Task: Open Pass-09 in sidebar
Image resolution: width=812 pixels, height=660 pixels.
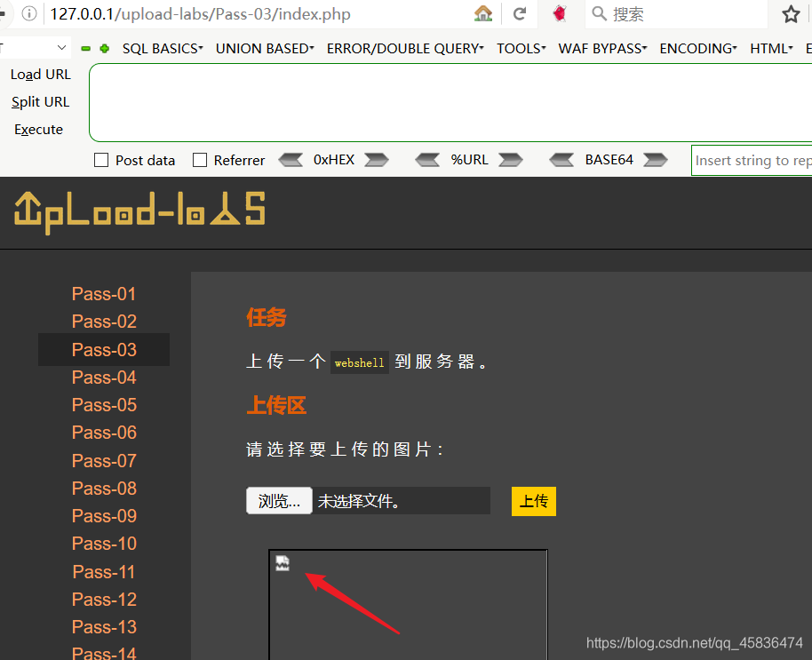Action: (x=104, y=515)
